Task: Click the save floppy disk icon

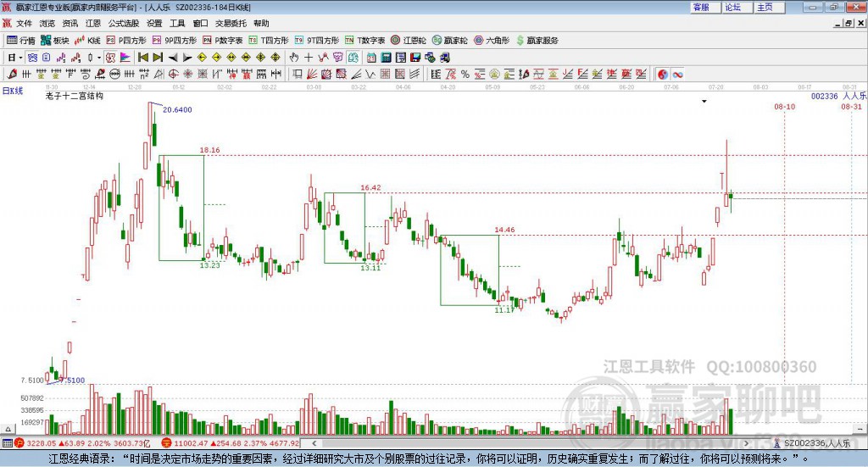Action: [x=415, y=58]
